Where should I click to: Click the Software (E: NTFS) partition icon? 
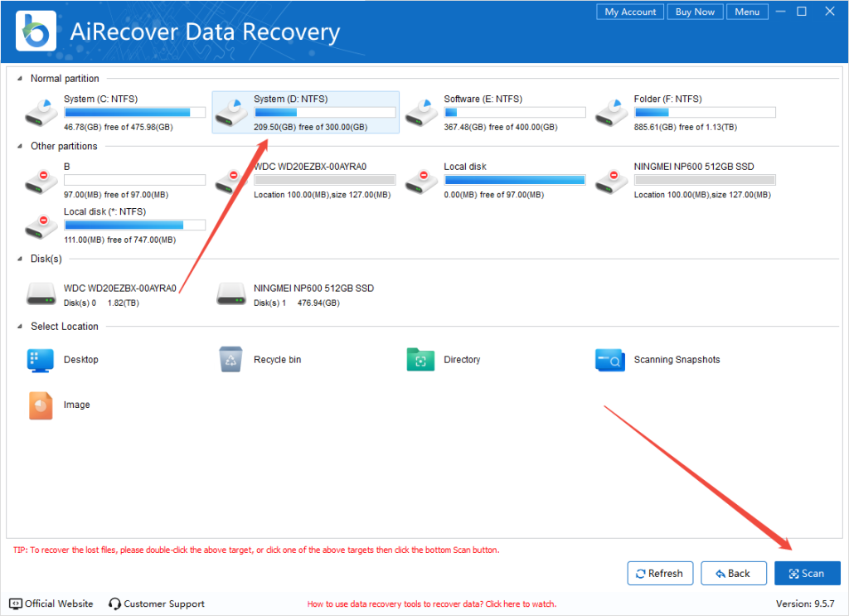421,112
